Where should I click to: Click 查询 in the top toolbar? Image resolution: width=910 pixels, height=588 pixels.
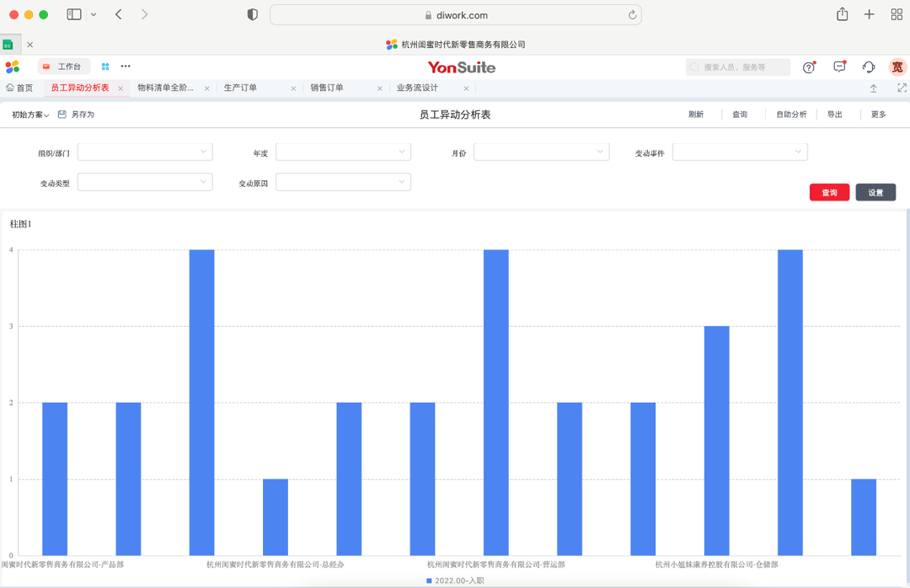point(740,115)
